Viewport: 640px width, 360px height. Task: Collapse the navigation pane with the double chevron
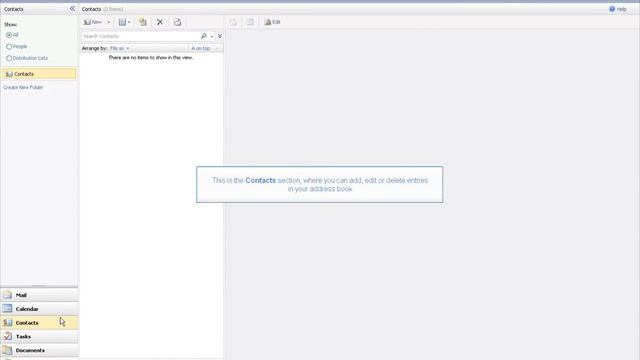point(72,9)
